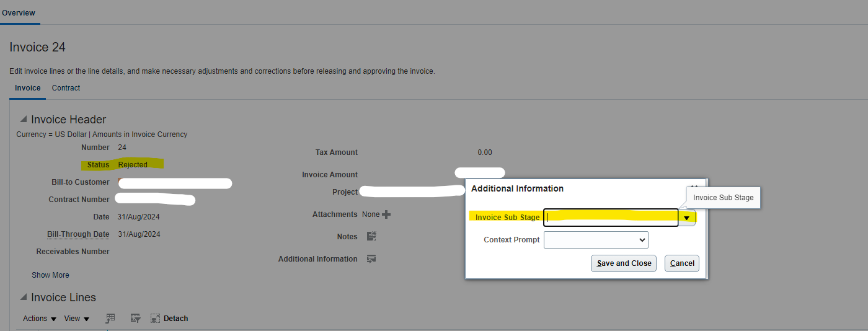Click into the Invoice Sub Stage field

(611, 218)
